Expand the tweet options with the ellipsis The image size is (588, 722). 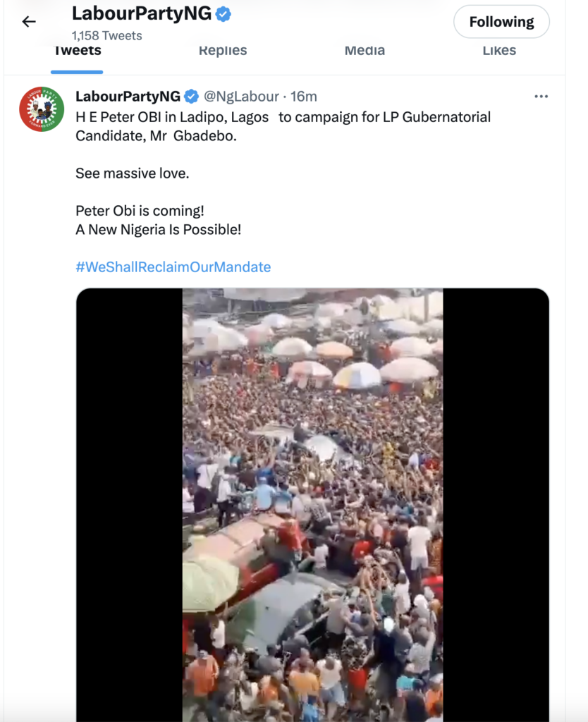541,96
